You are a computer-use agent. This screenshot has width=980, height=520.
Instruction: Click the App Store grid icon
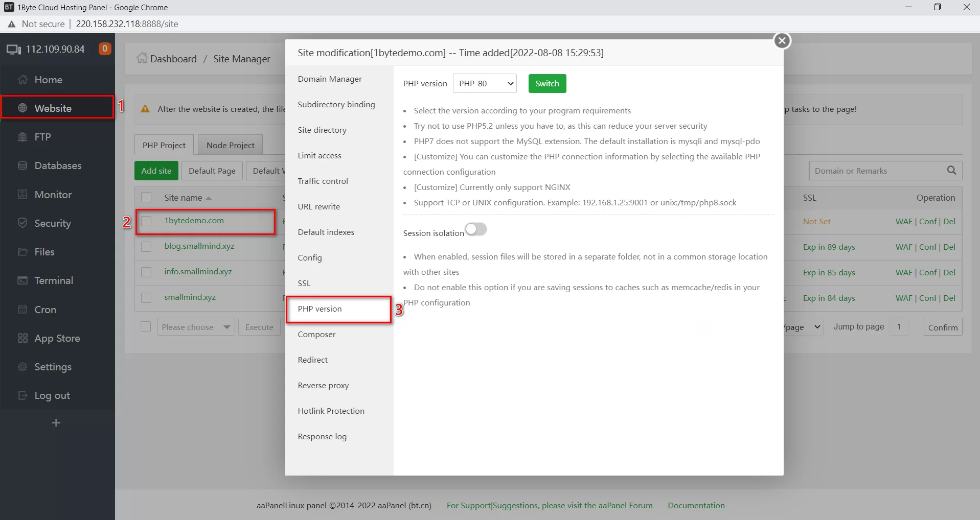point(22,338)
